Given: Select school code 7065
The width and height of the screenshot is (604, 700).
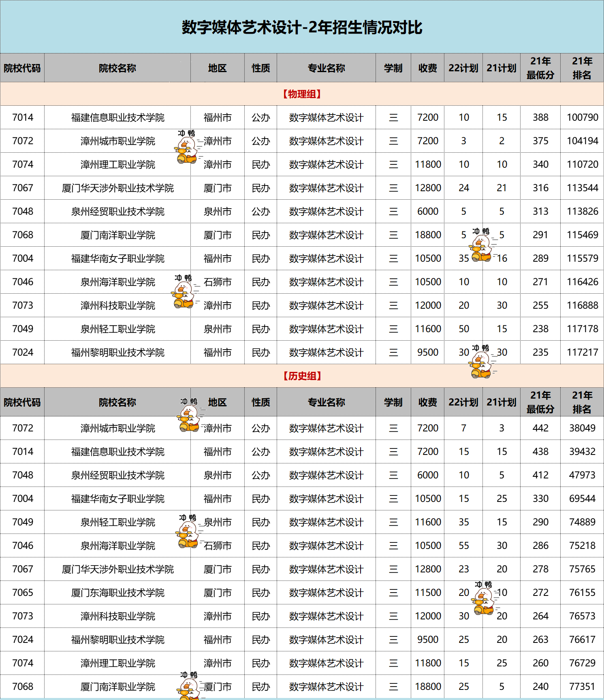Looking at the screenshot, I should [23, 593].
